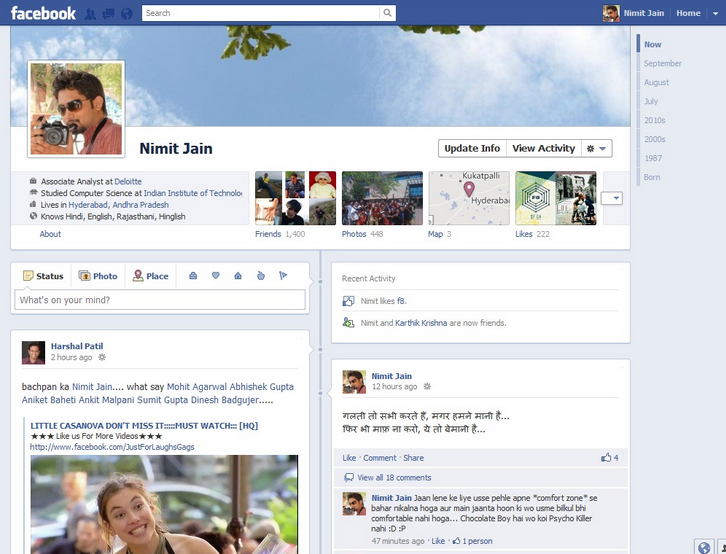Switch to Photo tab in composer

(x=98, y=276)
